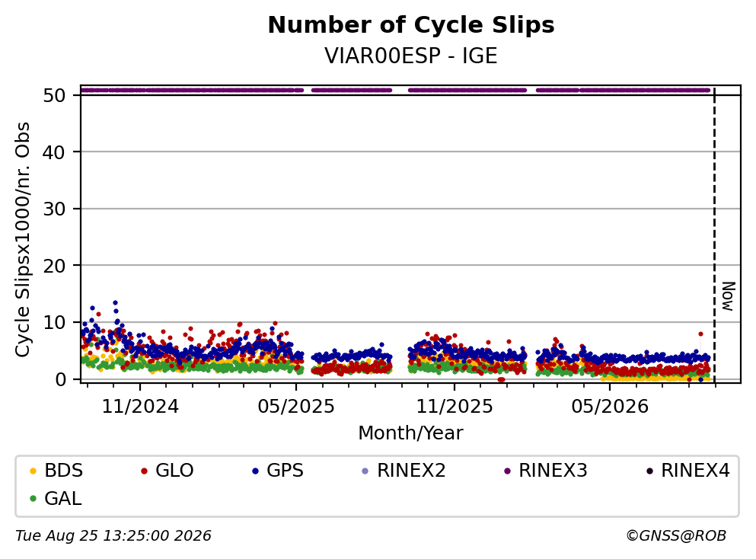Click the 05/2026 x-axis tick label
The width and height of the screenshot is (756, 559).
coord(610,407)
